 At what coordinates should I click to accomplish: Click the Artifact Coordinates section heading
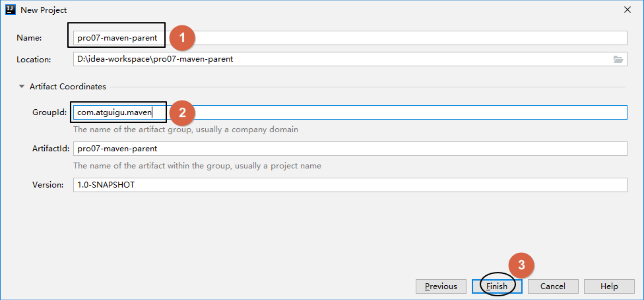[x=68, y=87]
